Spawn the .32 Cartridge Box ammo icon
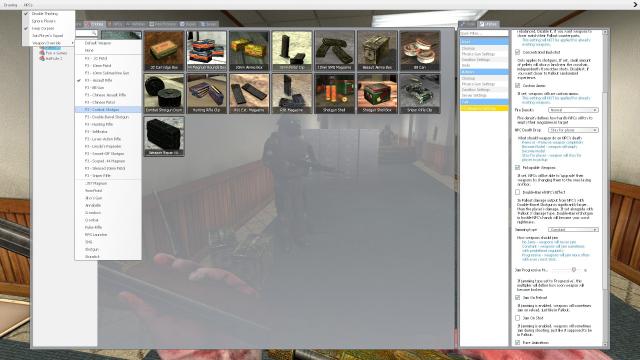Screen dimensions: 640x360 [x=164, y=51]
